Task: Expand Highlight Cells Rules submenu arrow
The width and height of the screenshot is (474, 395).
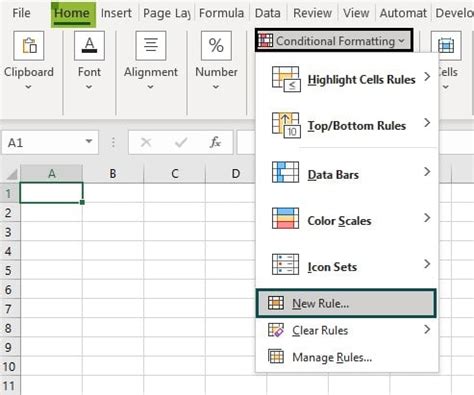Action: click(427, 77)
